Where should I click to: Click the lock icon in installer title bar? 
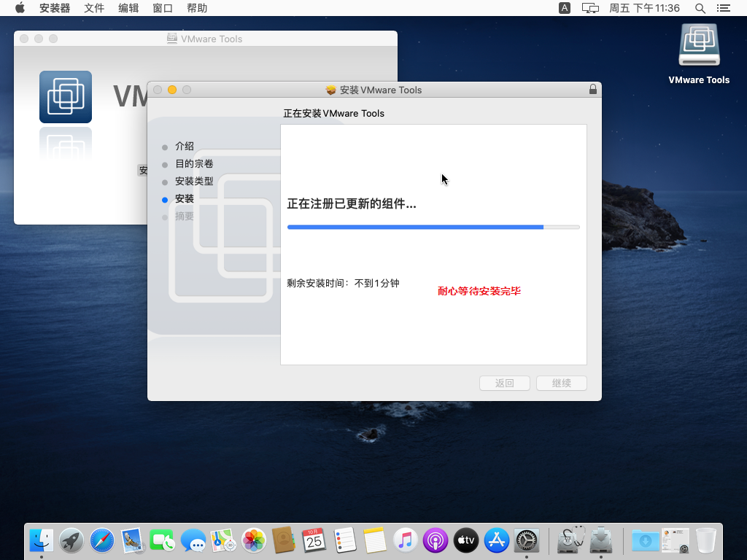tap(592, 89)
